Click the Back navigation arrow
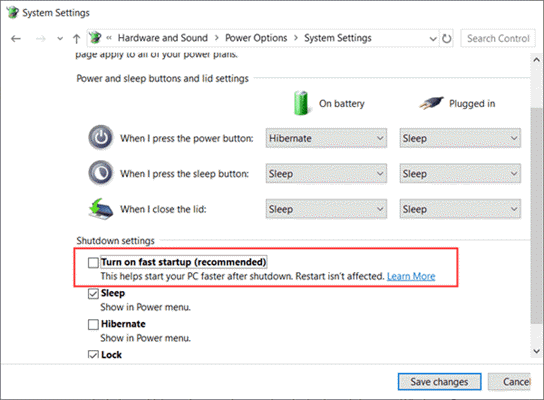Viewport: 544px width, 400px height. [16, 39]
